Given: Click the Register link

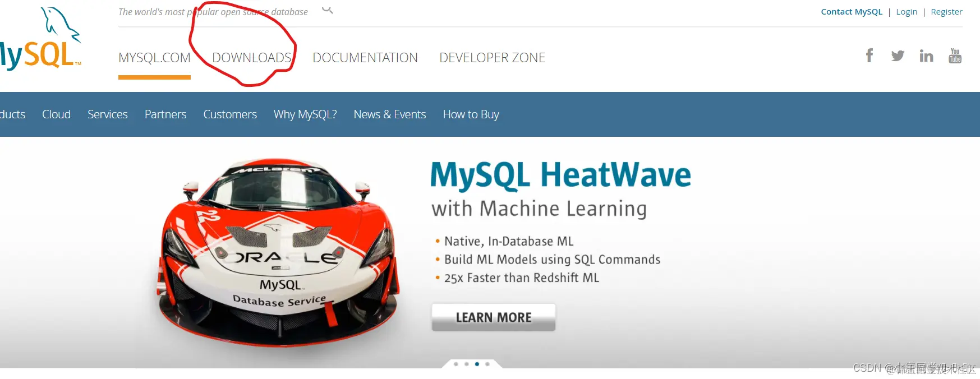Looking at the screenshot, I should [x=946, y=12].
